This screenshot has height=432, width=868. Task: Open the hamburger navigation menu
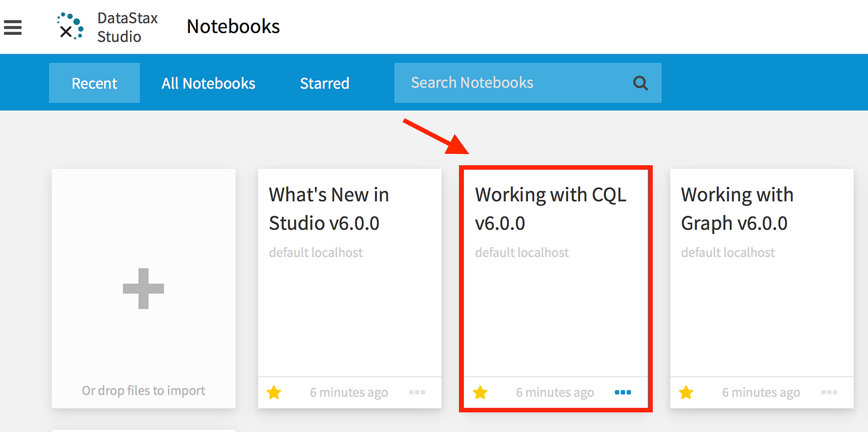(x=13, y=27)
